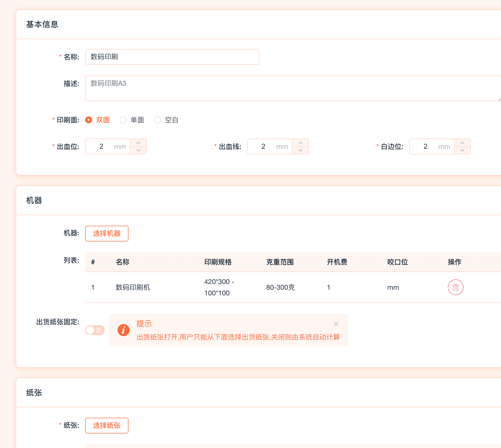Screen dimensions: 501x448
Task: Increase 出血位 value with up arrow
Action: (138, 143)
